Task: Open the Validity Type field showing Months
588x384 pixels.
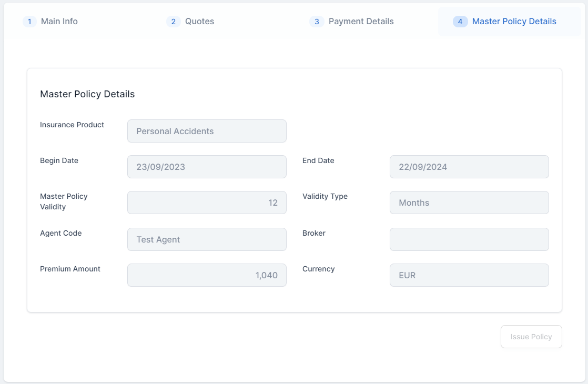Action: click(x=469, y=203)
